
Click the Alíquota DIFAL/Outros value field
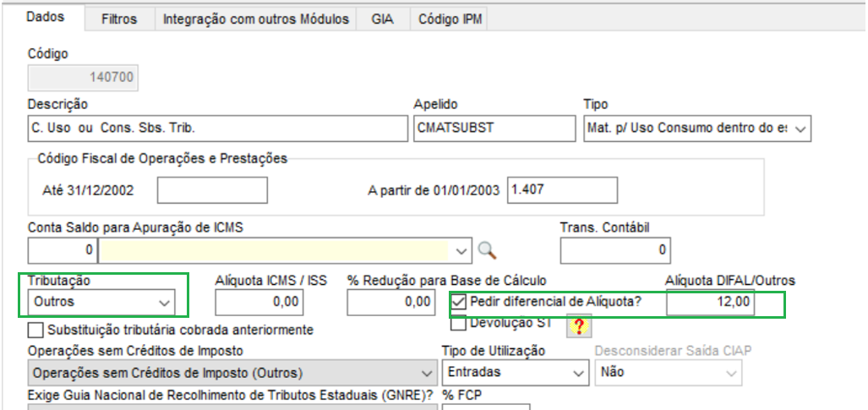click(711, 303)
